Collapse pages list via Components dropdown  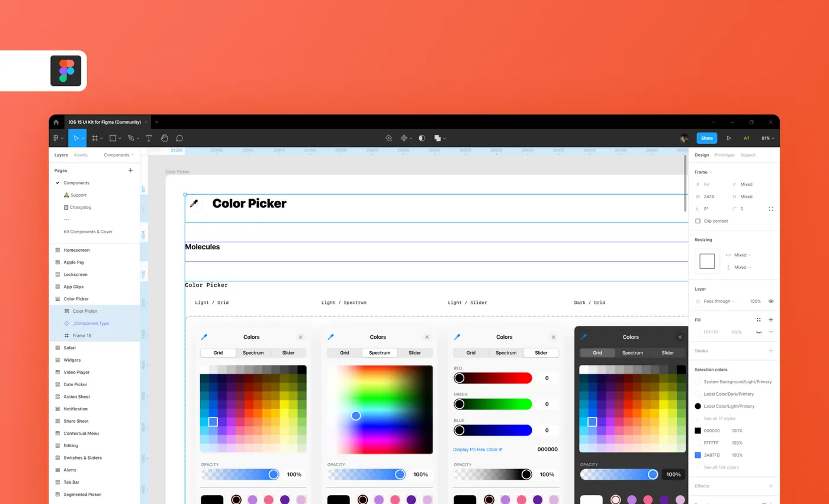click(x=118, y=155)
